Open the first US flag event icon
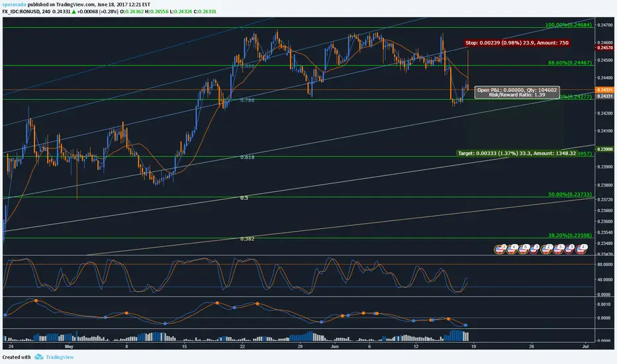Screen dimensions: 617x364 [x=499, y=250]
